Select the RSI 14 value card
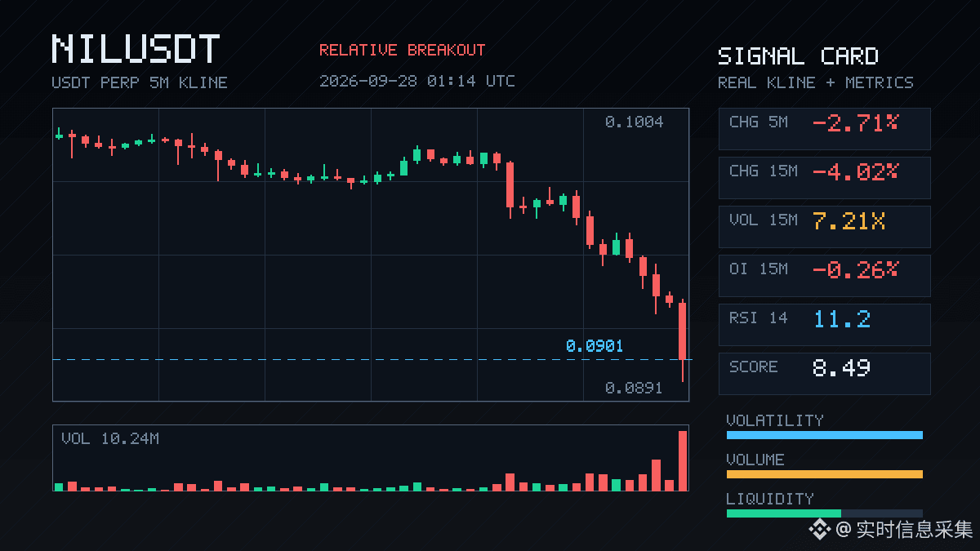The height and width of the screenshot is (551, 980). (824, 324)
